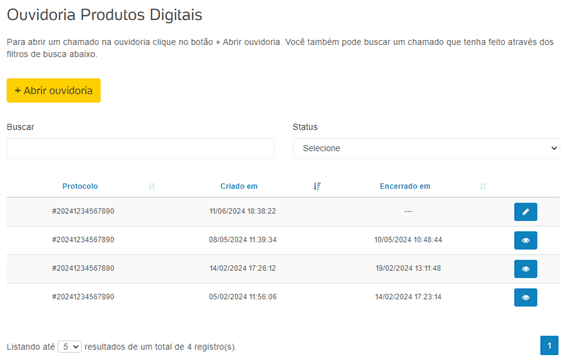This screenshot has height=360, width=567.
Task: Sort table by Protocolo column header
Action: [x=80, y=186]
